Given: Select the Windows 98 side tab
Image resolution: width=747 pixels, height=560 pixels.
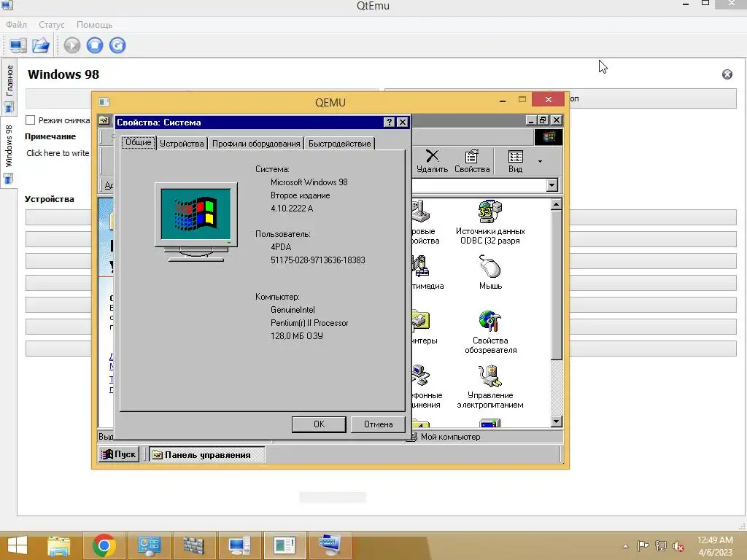Looking at the screenshot, I should pos(9,152).
